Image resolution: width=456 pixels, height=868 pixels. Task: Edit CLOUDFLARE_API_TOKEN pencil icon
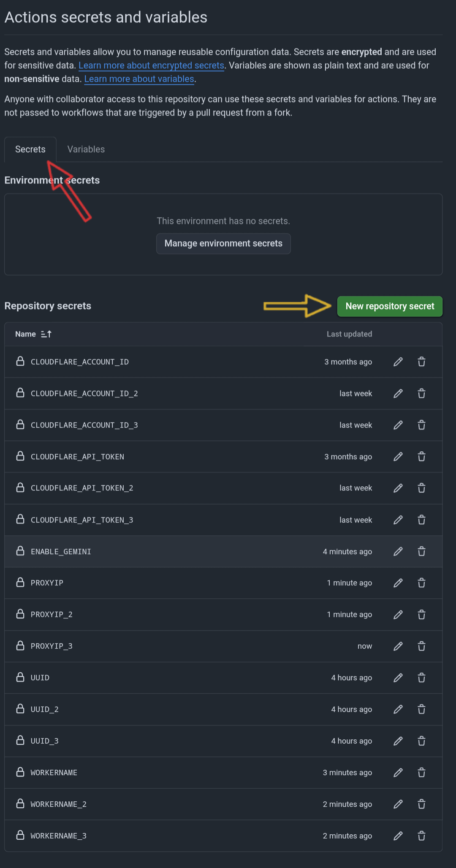[398, 457]
